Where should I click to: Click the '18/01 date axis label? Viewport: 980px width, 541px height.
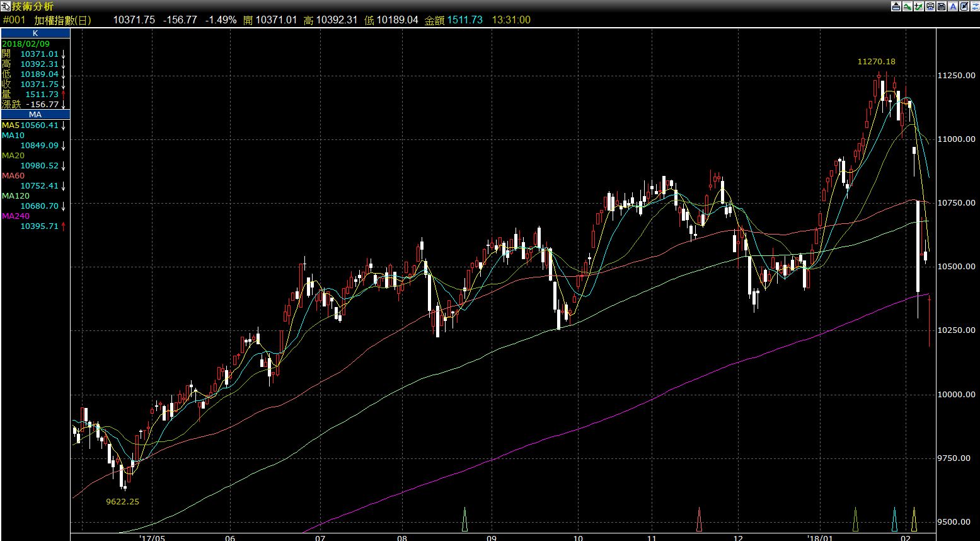[x=820, y=538]
